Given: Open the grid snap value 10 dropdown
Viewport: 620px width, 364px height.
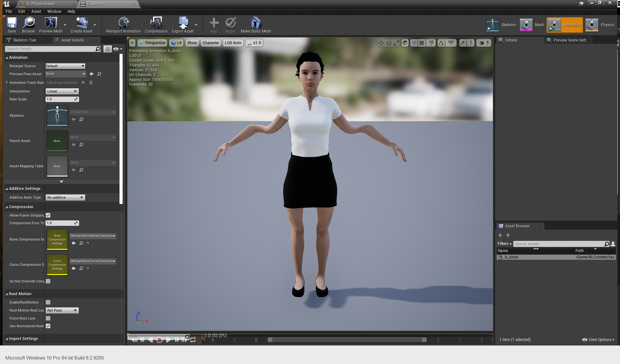Looking at the screenshot, I should point(431,43).
